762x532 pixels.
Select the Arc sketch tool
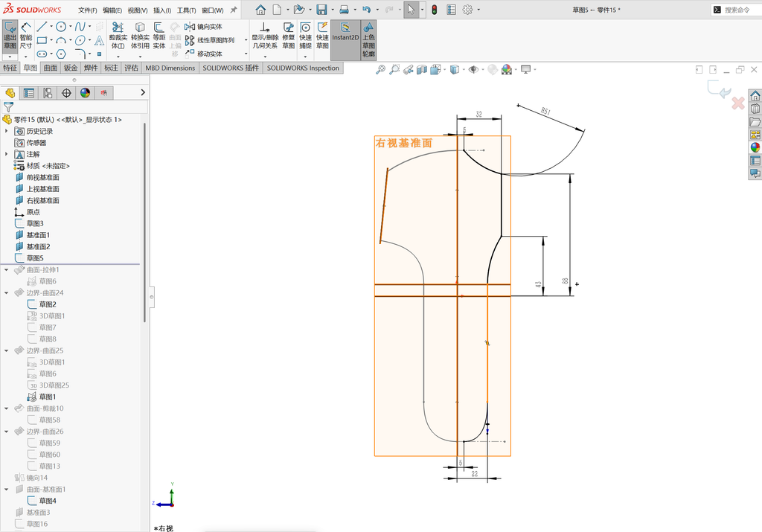61,40
